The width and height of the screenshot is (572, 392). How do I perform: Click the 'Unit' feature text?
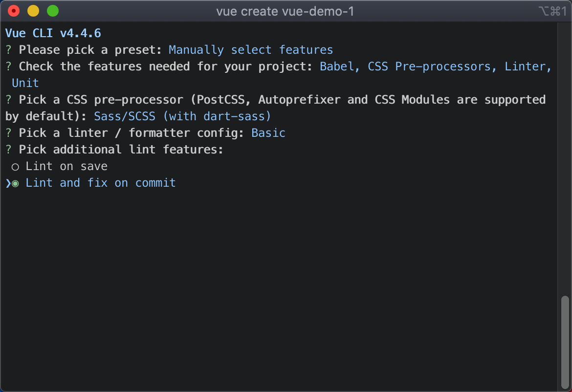coord(25,83)
